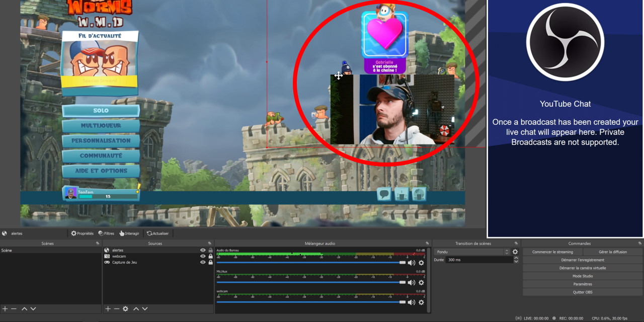Open Paramètres from the Commandes panel
Viewport: 644px width, 322px height.
coord(583,284)
